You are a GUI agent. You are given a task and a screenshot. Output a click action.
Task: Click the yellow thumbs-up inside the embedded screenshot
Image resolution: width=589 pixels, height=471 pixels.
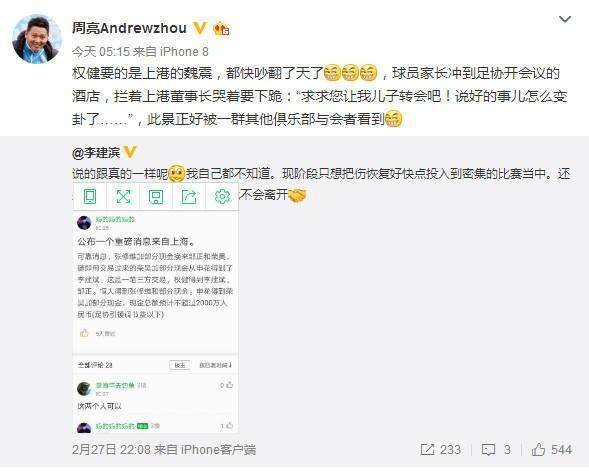point(84,333)
